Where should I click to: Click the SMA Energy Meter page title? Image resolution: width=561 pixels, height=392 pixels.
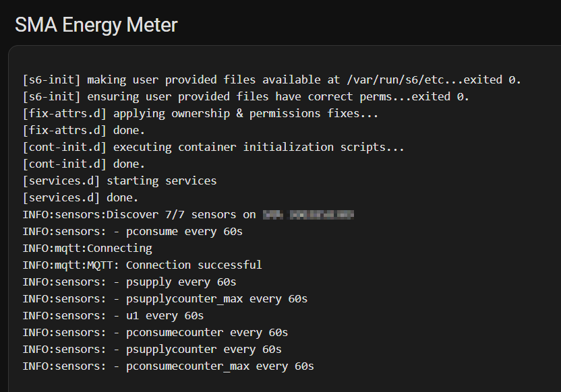point(96,24)
